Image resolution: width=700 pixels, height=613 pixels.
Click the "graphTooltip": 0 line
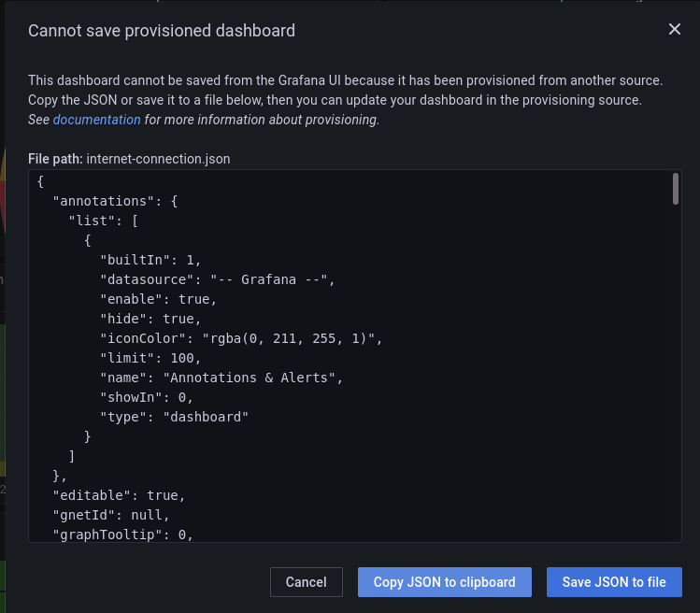click(122, 535)
